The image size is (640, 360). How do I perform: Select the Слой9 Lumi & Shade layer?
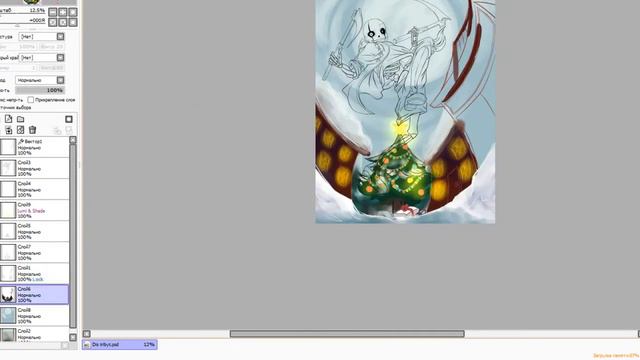34,210
